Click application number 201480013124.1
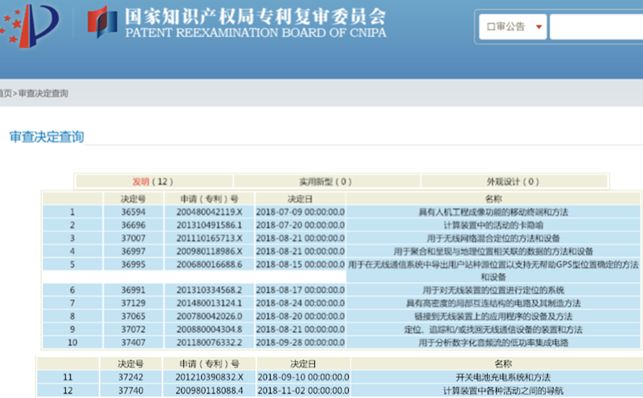The width and height of the screenshot is (643, 398). coord(209,303)
